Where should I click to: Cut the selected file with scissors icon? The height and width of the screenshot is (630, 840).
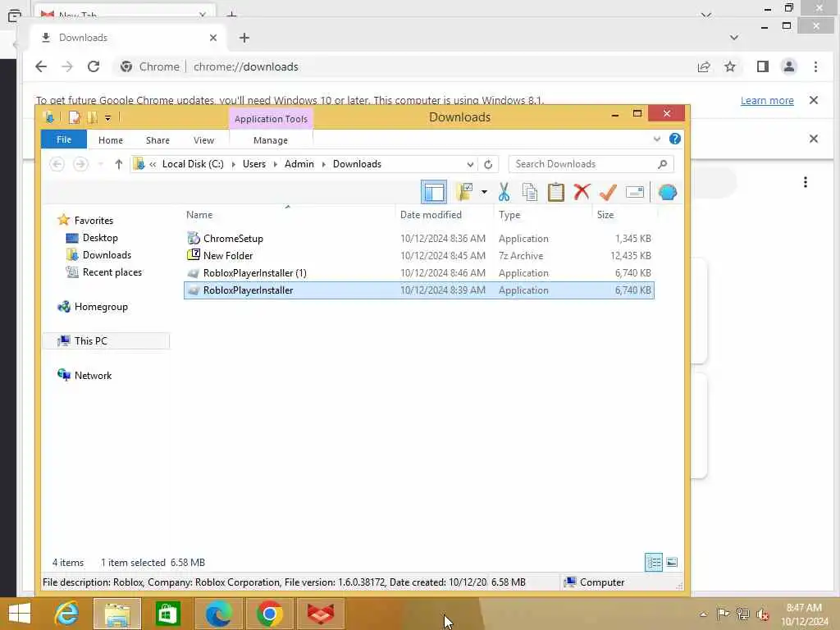504,192
